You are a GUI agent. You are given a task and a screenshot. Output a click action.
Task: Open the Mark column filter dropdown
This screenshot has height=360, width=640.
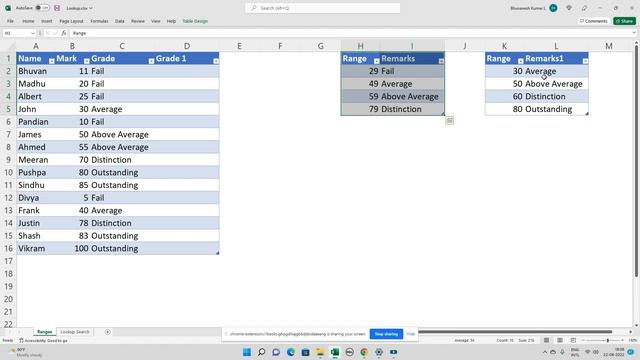[87, 61]
